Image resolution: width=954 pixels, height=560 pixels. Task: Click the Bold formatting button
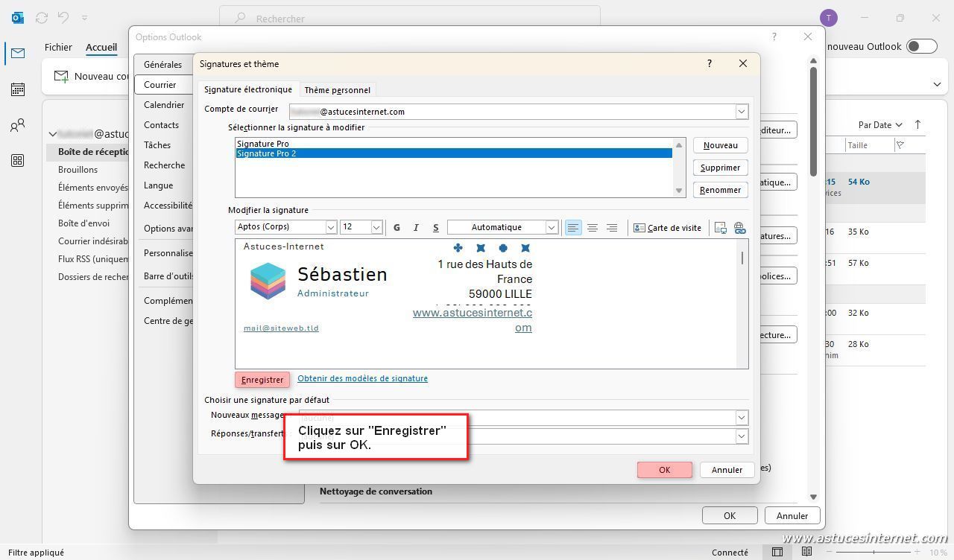tap(397, 228)
